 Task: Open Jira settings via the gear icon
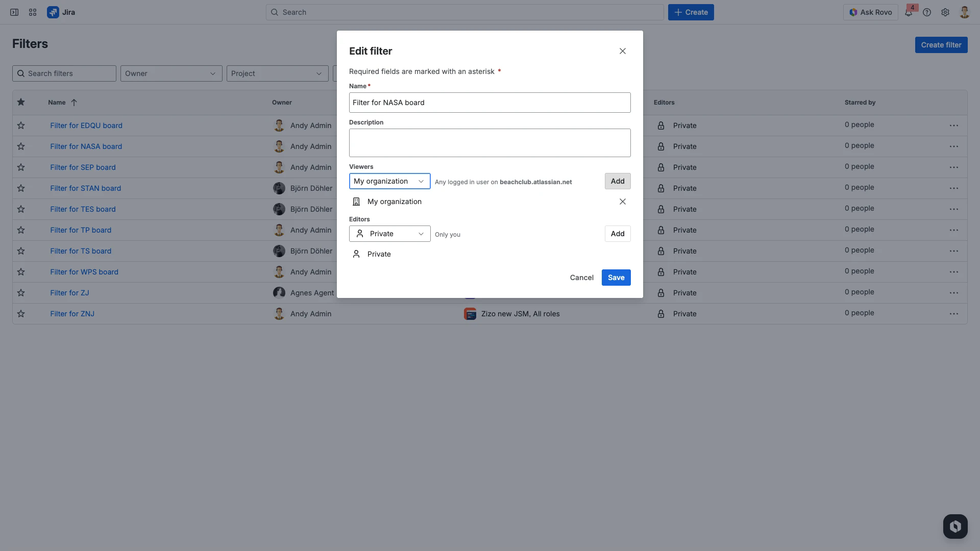(945, 12)
